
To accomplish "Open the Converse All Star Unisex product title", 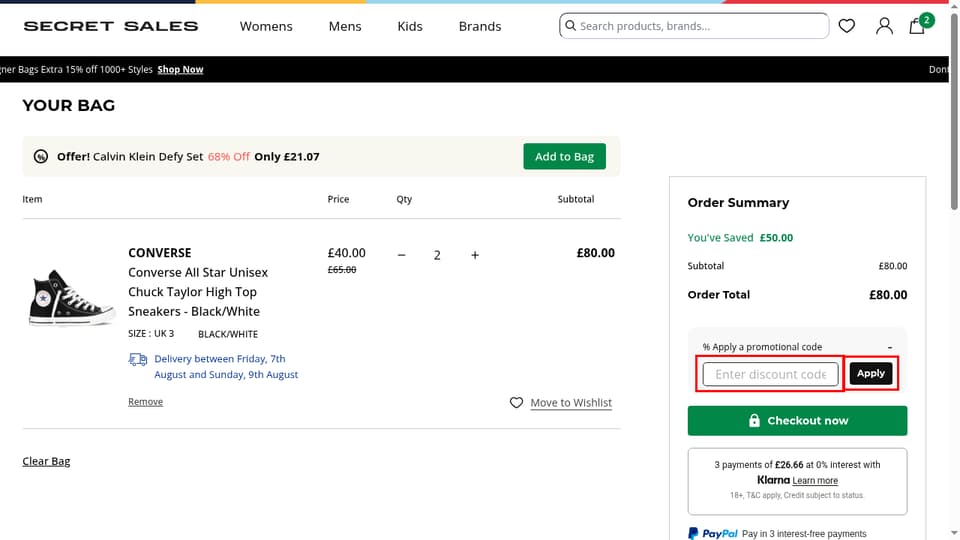I will point(198,292).
